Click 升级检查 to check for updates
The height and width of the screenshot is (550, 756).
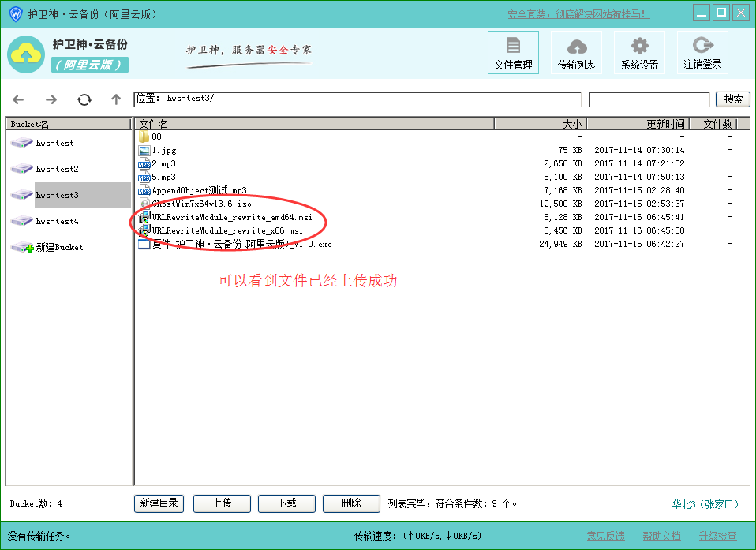717,536
